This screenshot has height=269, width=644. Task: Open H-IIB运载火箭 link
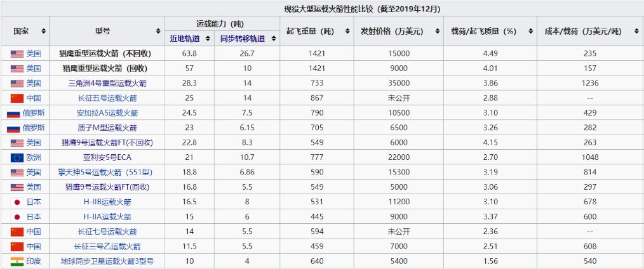point(107,202)
